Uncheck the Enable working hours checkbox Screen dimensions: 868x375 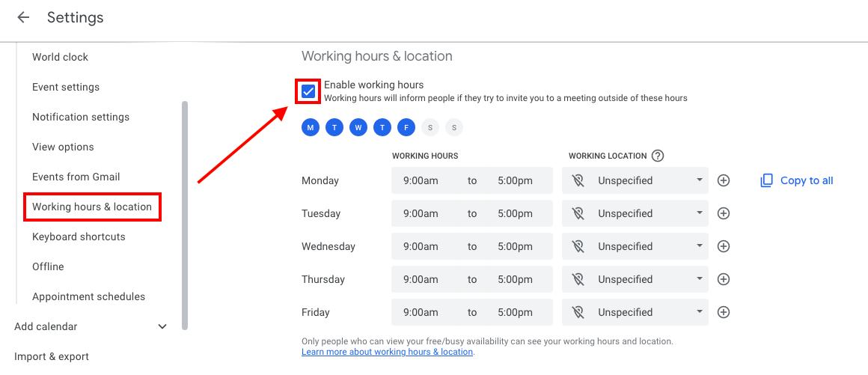[x=308, y=91]
